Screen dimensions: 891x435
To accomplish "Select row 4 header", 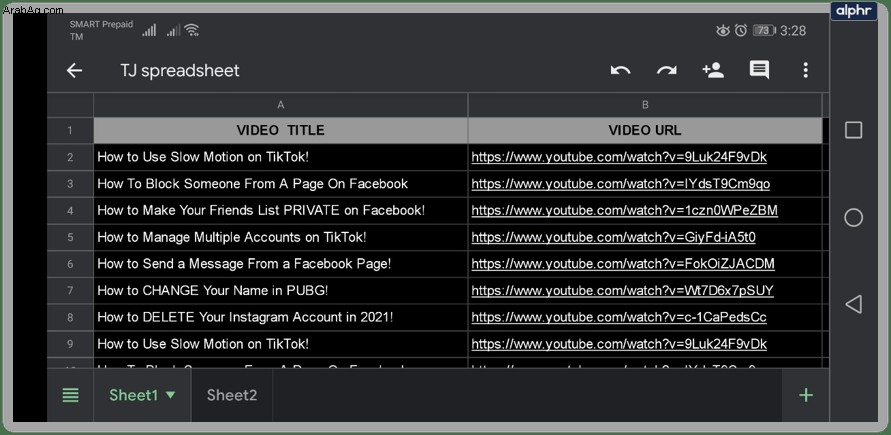I will tap(70, 211).
